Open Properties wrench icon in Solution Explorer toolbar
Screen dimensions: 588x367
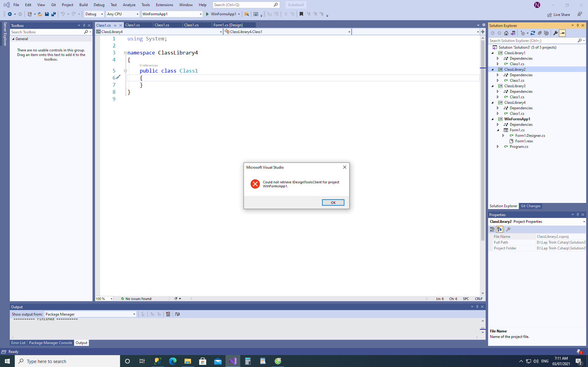pyautogui.click(x=556, y=33)
